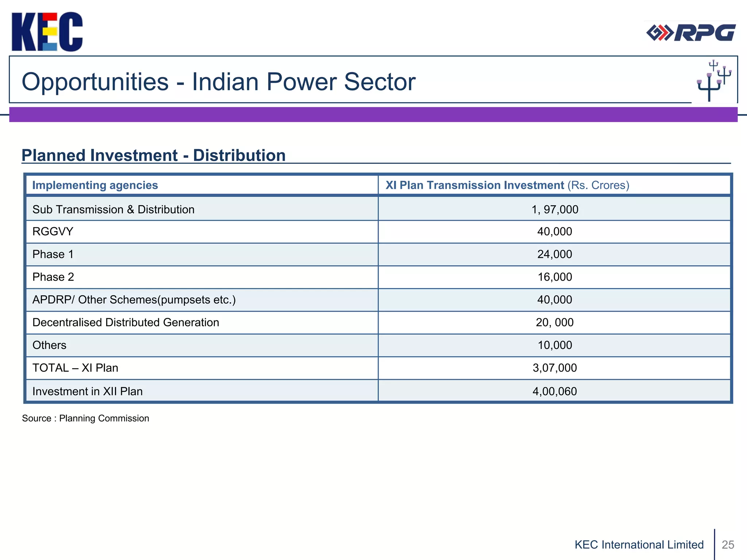Click the 'XI Plan Transmission Investment' column header
Image resolution: width=747 pixels, height=560 pixels.
tap(507, 185)
